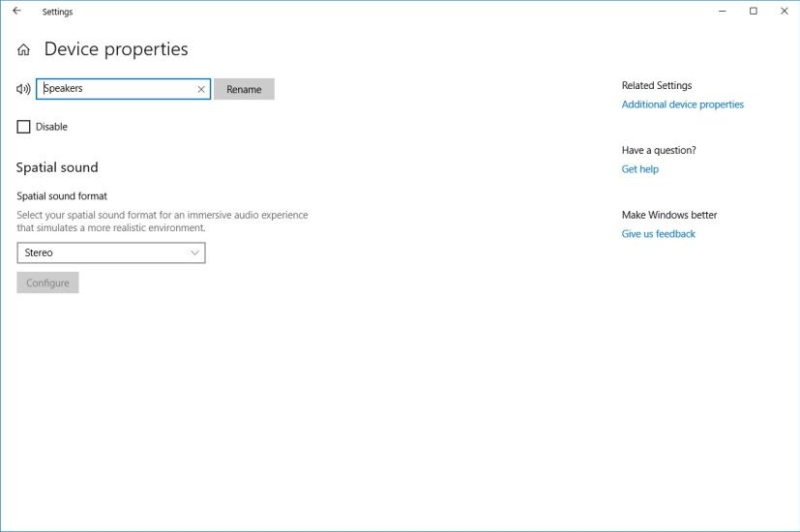800x532 pixels.
Task: Click the greyed-out Configure button
Action: click(x=47, y=282)
